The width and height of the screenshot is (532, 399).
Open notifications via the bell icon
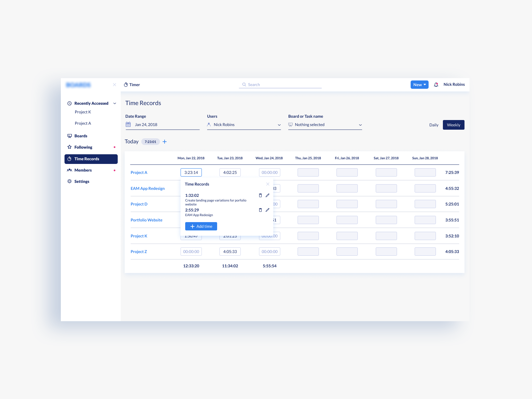coord(436,84)
